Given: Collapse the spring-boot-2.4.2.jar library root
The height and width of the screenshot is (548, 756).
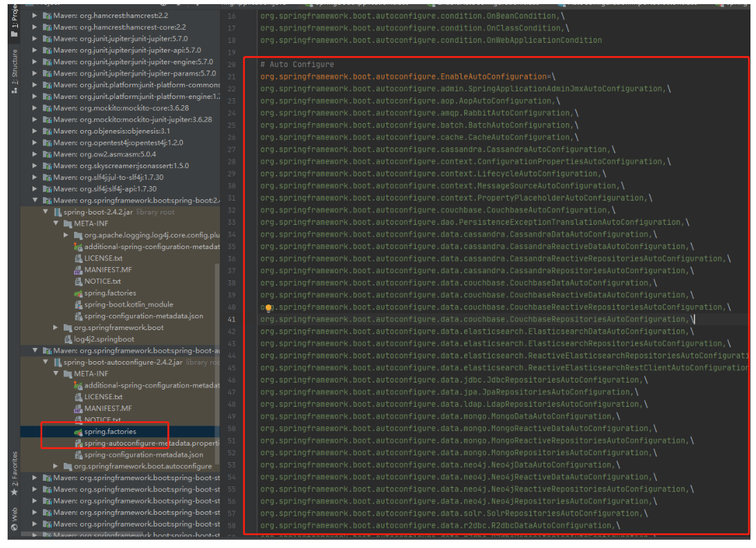Looking at the screenshot, I should click(x=46, y=212).
